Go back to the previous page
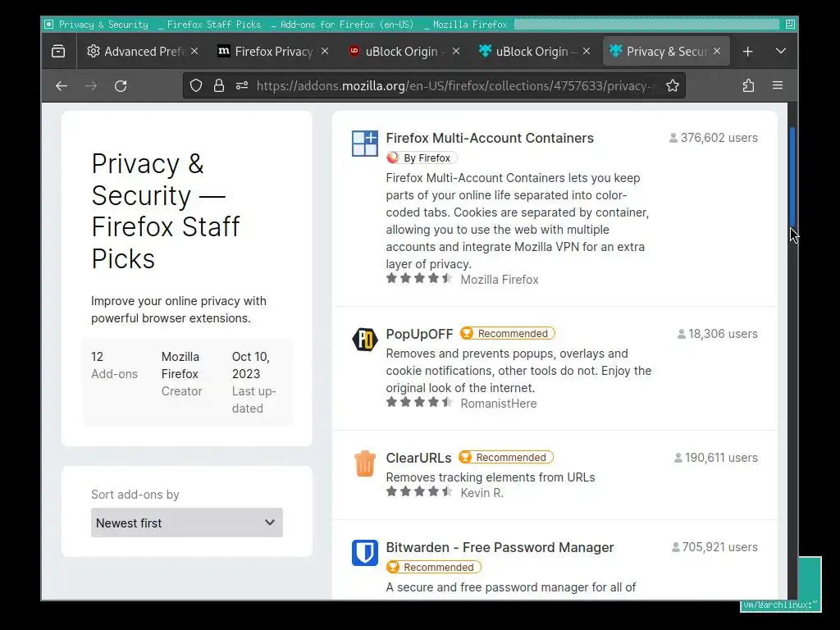The image size is (840, 630). pyautogui.click(x=62, y=85)
